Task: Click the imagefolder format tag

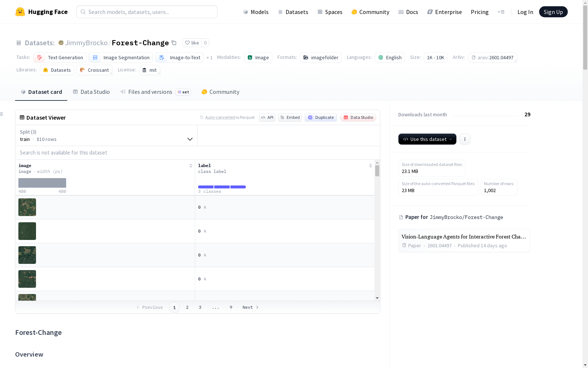Action: click(321, 57)
